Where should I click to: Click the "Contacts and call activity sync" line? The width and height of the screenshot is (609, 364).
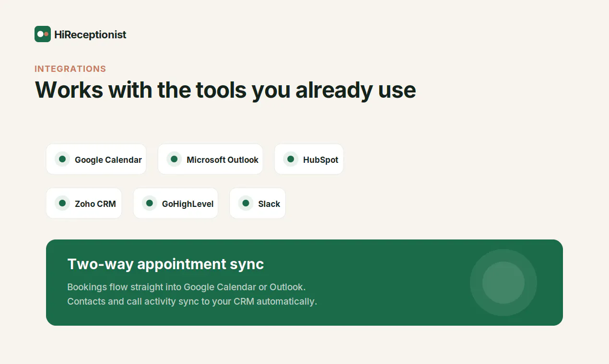[x=192, y=301]
